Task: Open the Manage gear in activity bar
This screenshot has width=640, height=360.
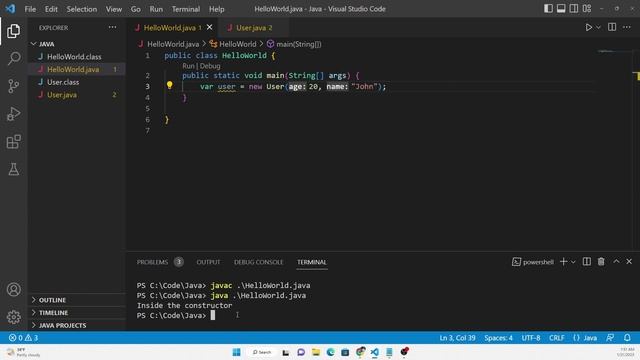Action: coord(13,317)
